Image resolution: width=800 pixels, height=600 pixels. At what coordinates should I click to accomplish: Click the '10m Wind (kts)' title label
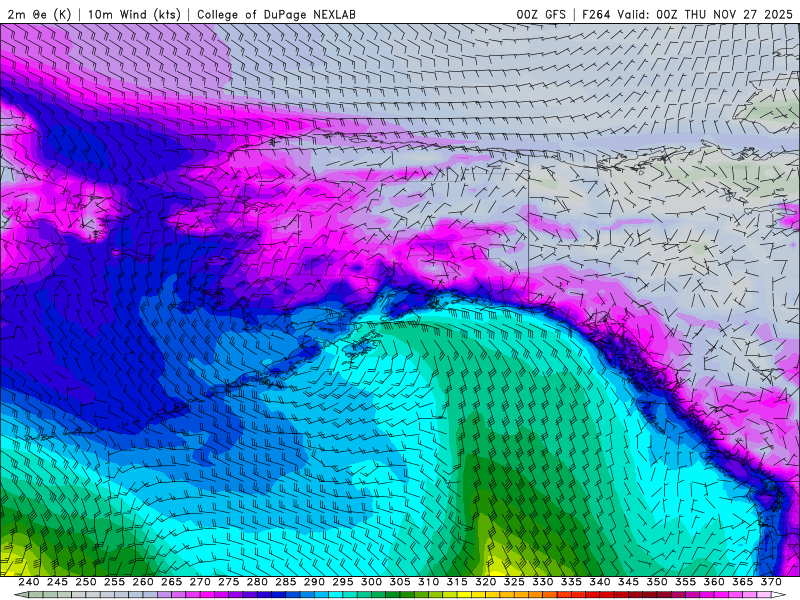(134, 15)
